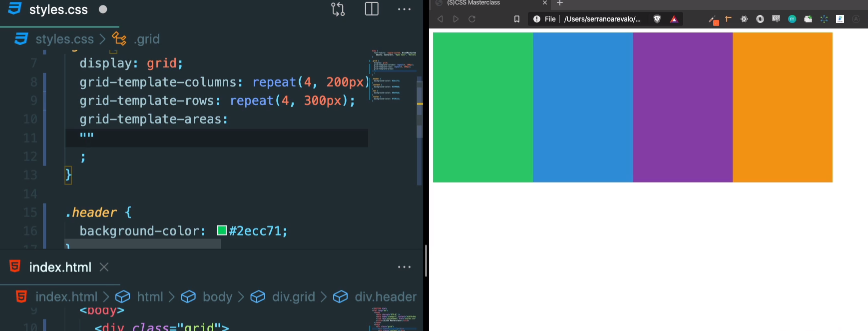Open the React DevTools extension icon
This screenshot has height=331, width=868.
pyautogui.click(x=744, y=19)
